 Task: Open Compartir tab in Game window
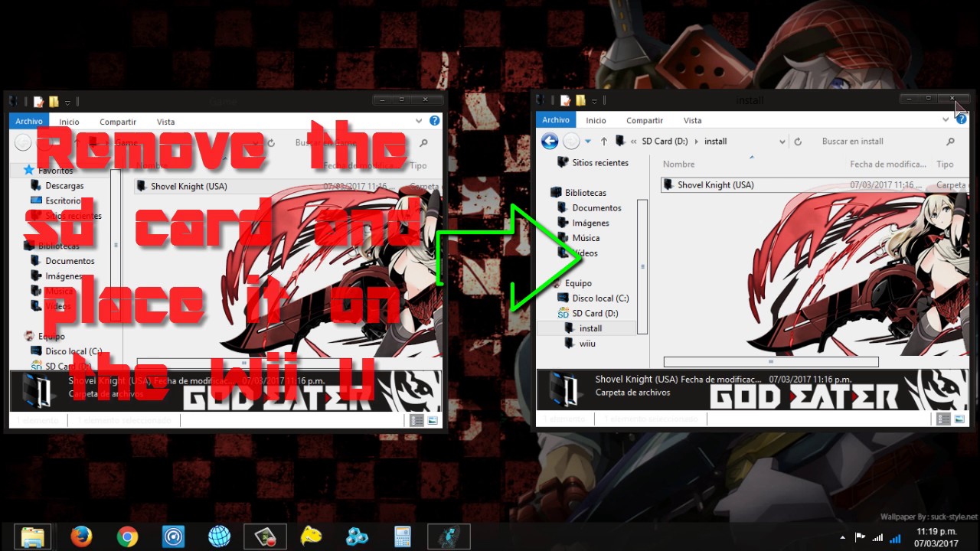click(118, 122)
